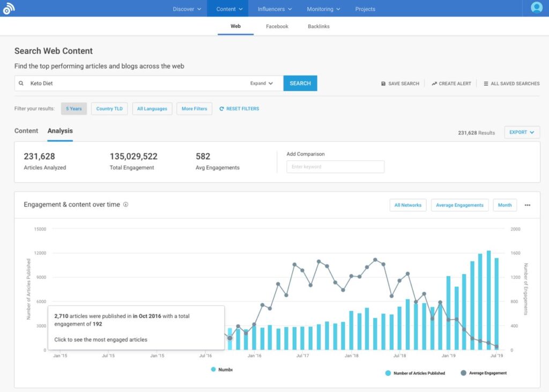Click the Enter keyword comparison field
The width and height of the screenshot is (549, 392).
(x=335, y=166)
